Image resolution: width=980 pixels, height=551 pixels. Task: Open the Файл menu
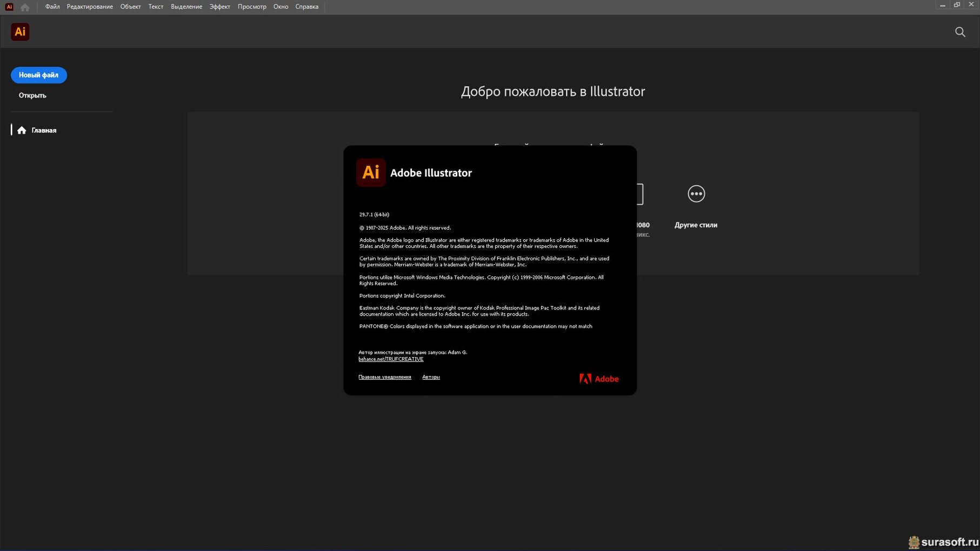(x=52, y=6)
